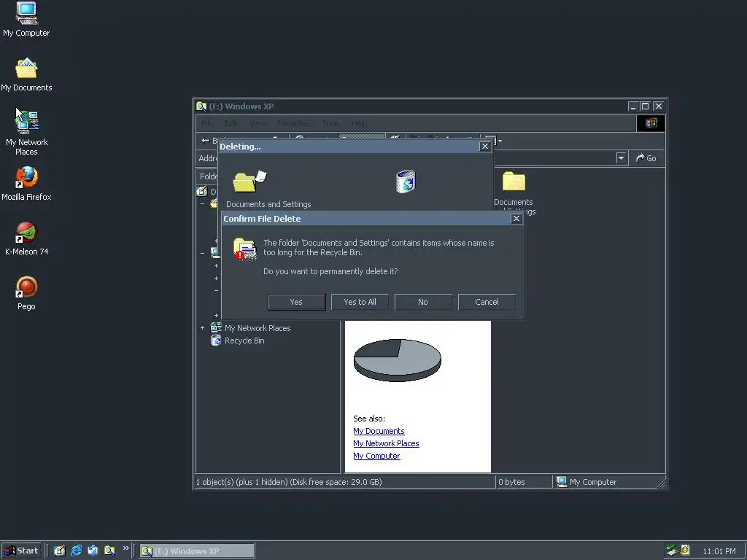
Task: Select (E:) Windows XP taskbar button
Action: tap(197, 551)
